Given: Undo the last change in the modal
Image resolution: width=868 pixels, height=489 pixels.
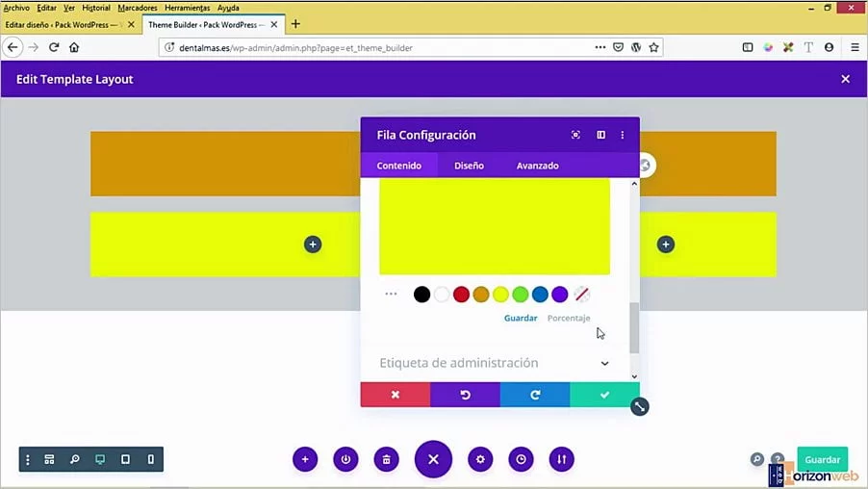Looking at the screenshot, I should [x=465, y=395].
